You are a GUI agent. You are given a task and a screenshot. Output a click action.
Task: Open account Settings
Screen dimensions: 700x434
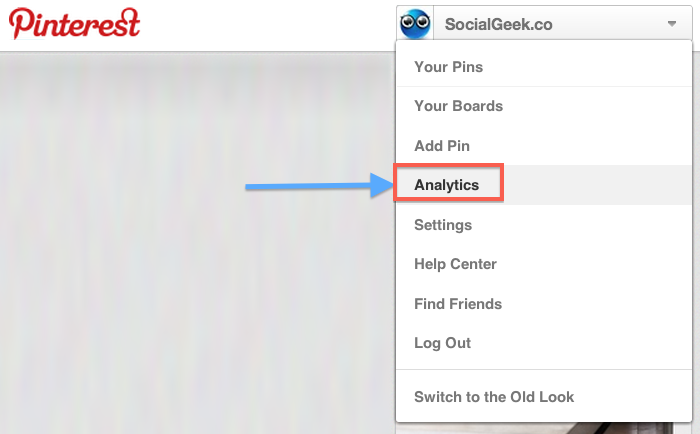[443, 225]
